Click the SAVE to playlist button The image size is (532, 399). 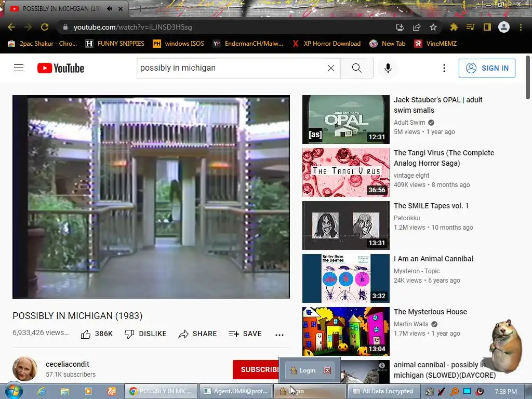[245, 334]
